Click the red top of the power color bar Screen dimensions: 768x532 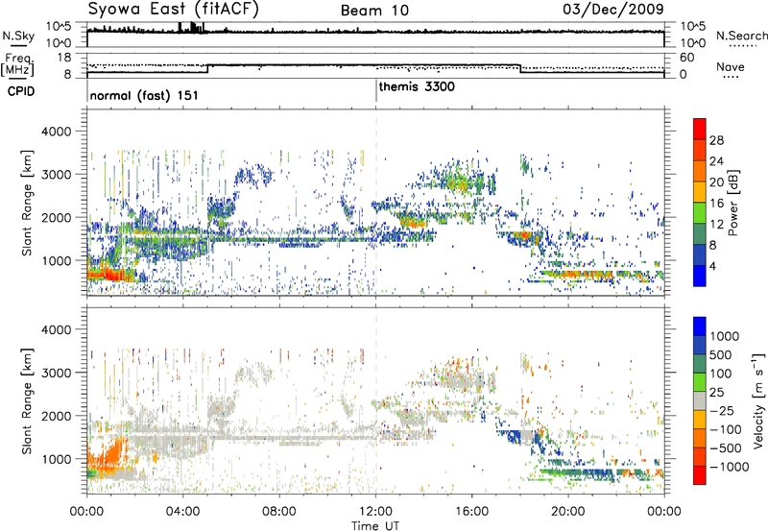coord(700,128)
